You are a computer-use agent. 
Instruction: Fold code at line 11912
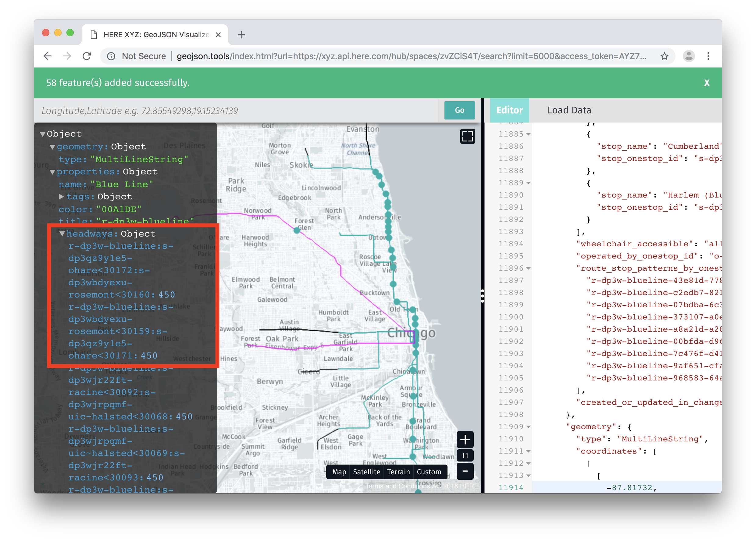click(x=528, y=464)
